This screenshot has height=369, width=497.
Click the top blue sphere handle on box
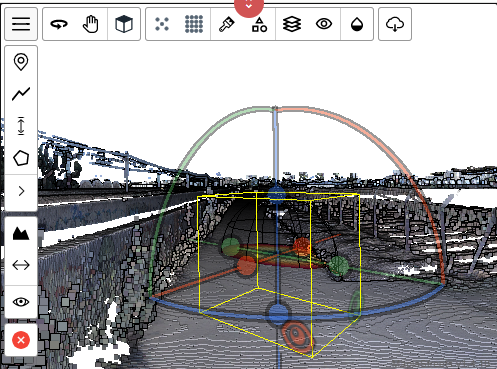pyautogui.click(x=276, y=195)
